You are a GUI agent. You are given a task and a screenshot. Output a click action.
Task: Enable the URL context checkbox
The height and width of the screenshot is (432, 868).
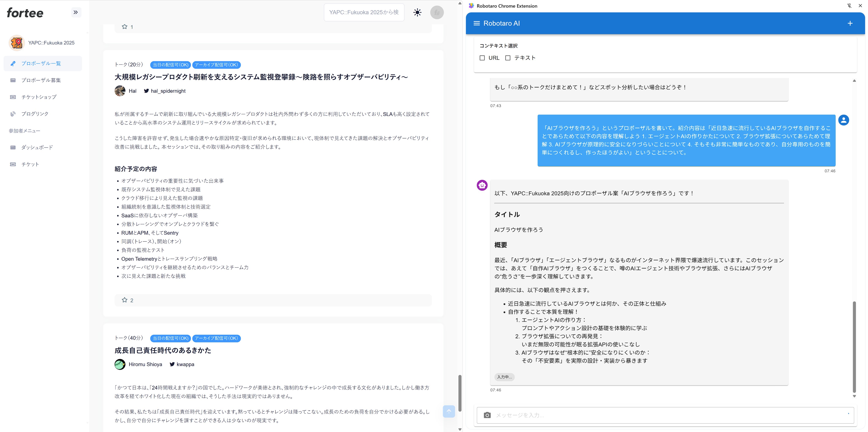point(482,58)
